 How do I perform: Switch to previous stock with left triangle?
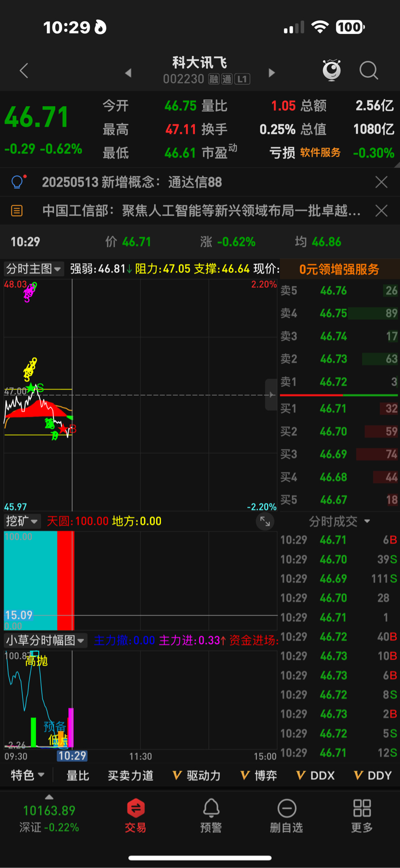click(x=128, y=73)
